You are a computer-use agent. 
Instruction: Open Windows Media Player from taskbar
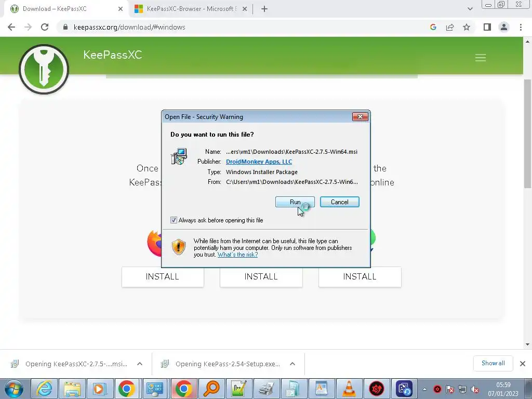point(99,389)
